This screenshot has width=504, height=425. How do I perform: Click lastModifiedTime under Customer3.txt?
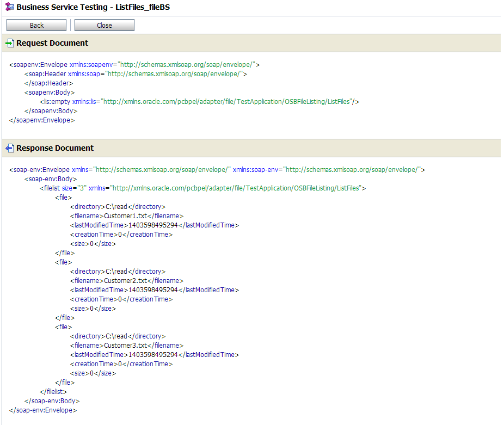pos(154,355)
